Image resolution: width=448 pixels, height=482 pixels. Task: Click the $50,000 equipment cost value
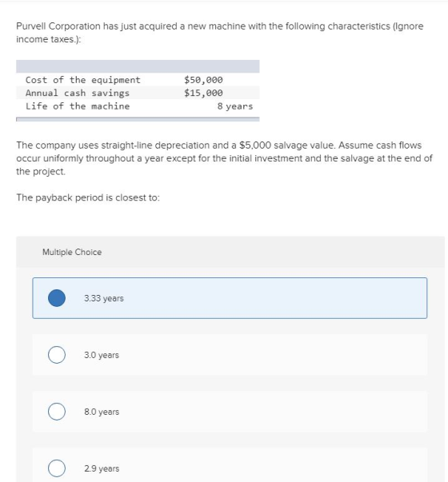[203, 80]
